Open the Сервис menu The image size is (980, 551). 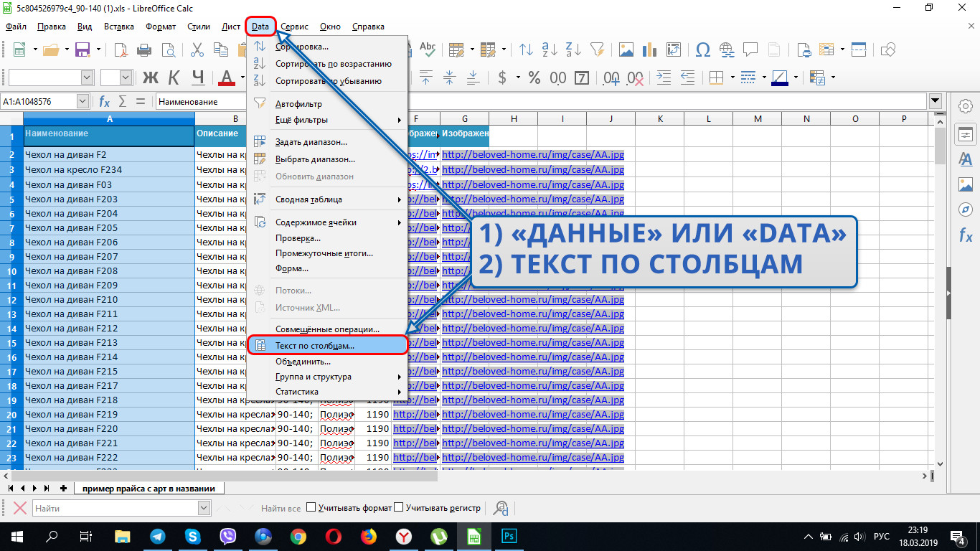[294, 27]
